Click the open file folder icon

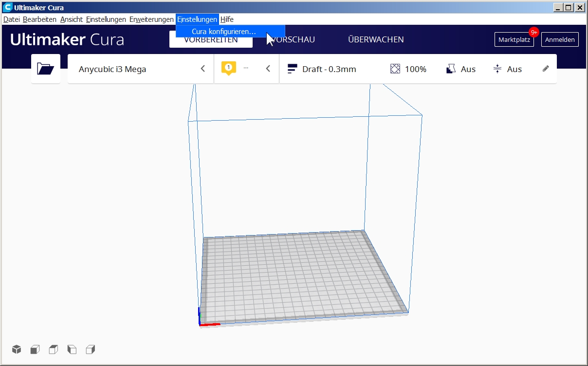pyautogui.click(x=46, y=69)
